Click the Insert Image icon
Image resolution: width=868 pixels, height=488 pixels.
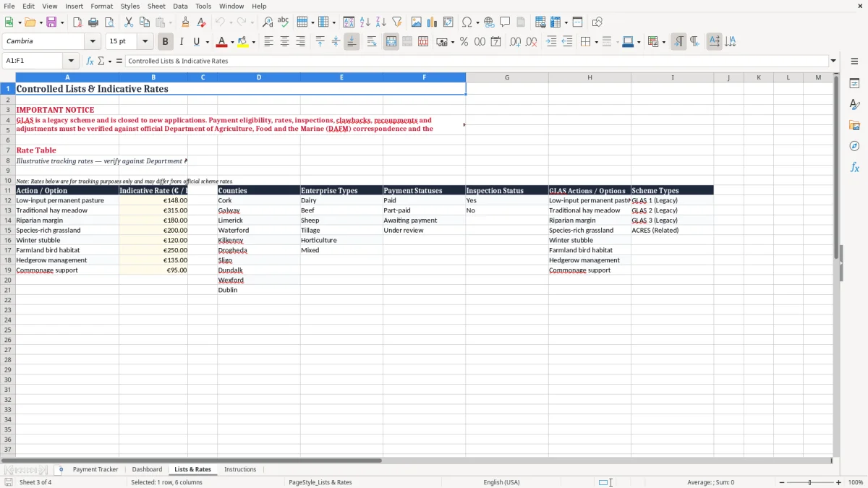click(x=417, y=22)
